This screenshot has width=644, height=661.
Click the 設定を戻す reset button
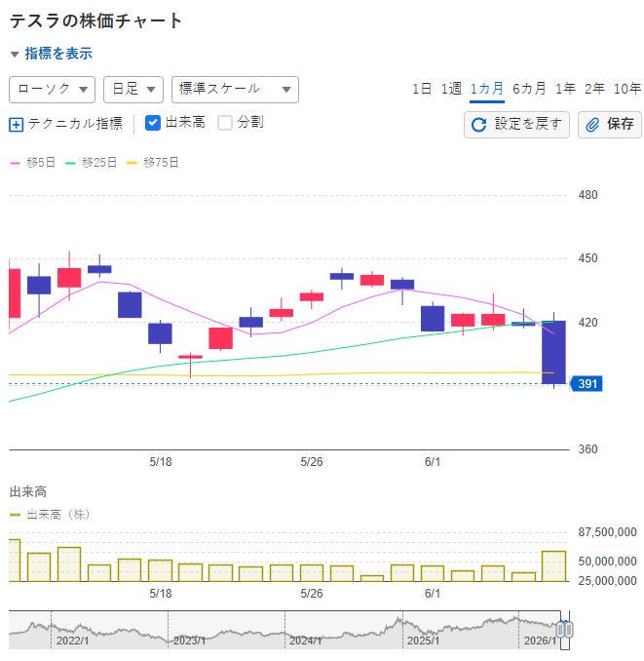click(x=516, y=125)
